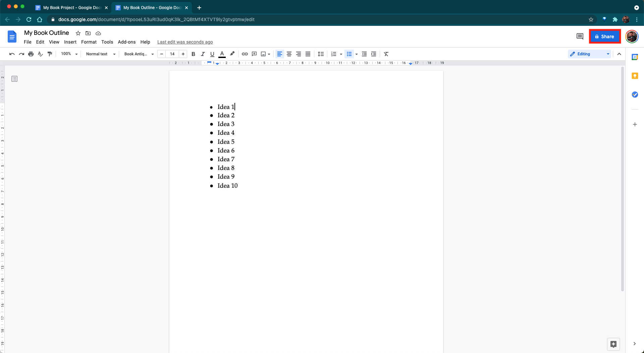The image size is (644, 353).
Task: Click the blue Share button
Action: click(604, 37)
